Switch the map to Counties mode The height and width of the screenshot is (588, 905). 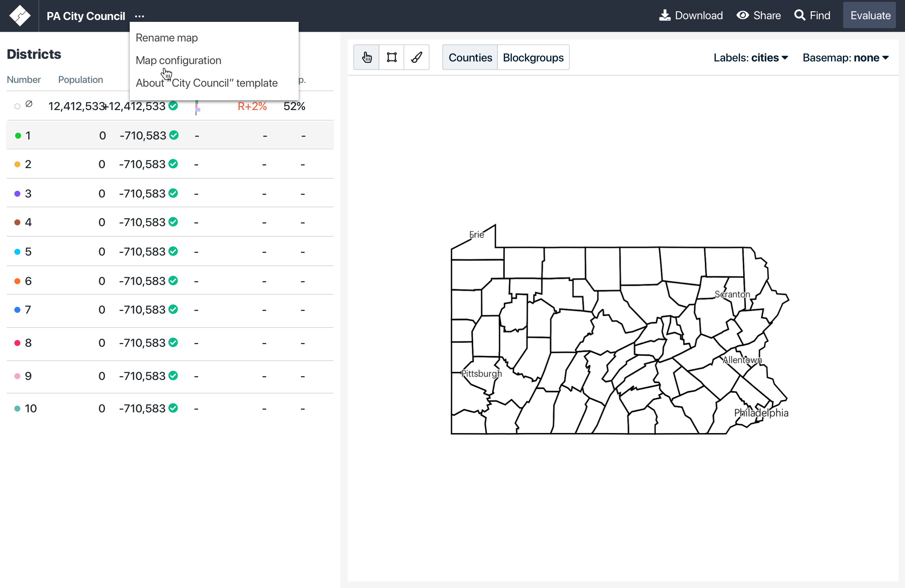[470, 57]
